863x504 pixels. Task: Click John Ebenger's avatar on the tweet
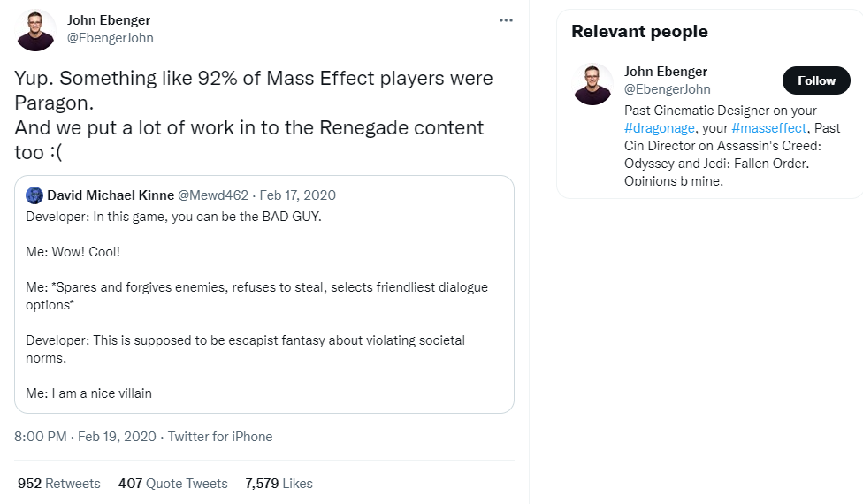[x=36, y=30]
